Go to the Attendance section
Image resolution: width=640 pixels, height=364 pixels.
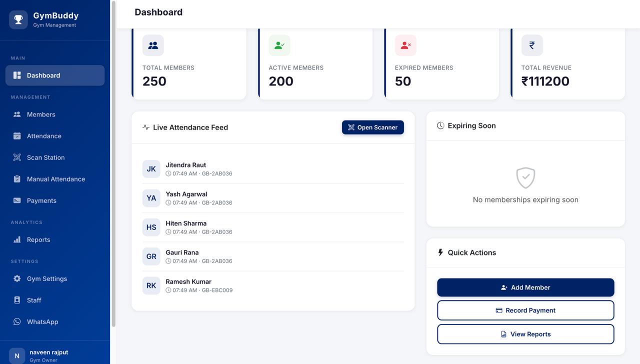pos(44,136)
